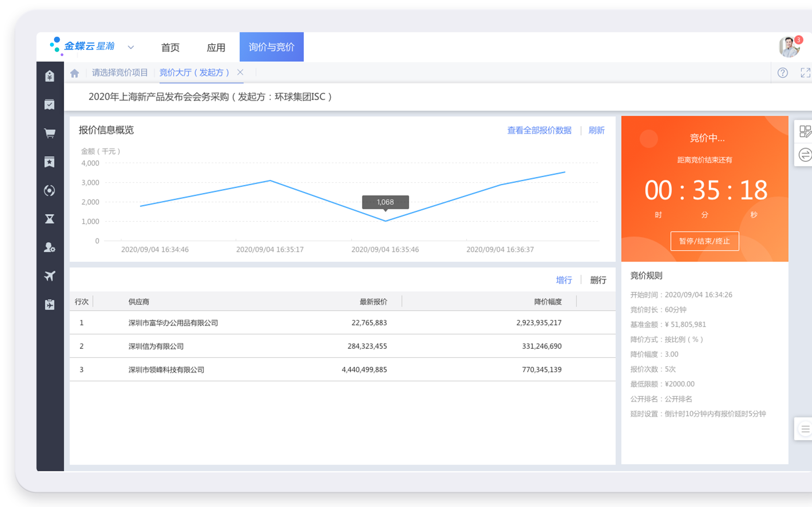Click the 1,068 tooltip marker on the chart
812x507 pixels.
click(x=385, y=202)
